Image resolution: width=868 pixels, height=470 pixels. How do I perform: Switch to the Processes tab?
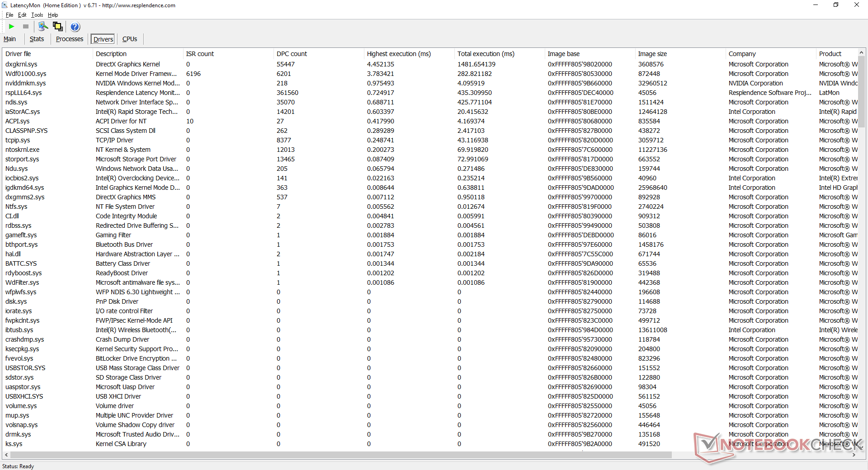coord(70,39)
